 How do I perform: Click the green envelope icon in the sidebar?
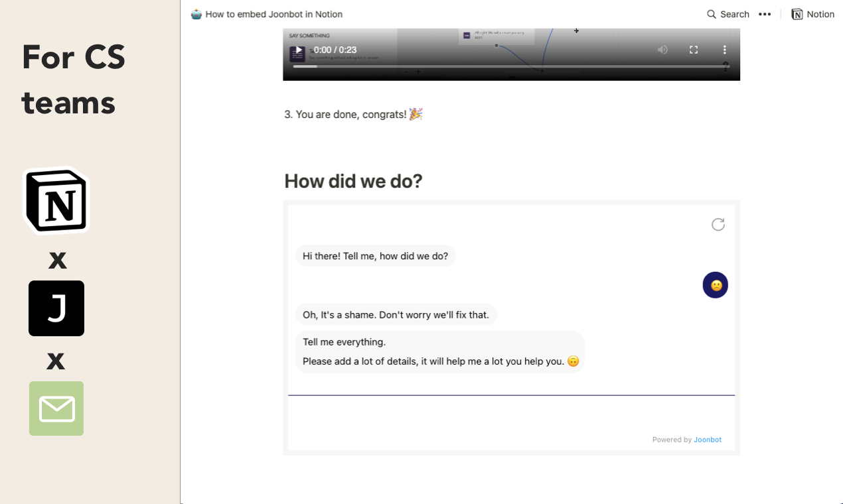click(x=56, y=409)
